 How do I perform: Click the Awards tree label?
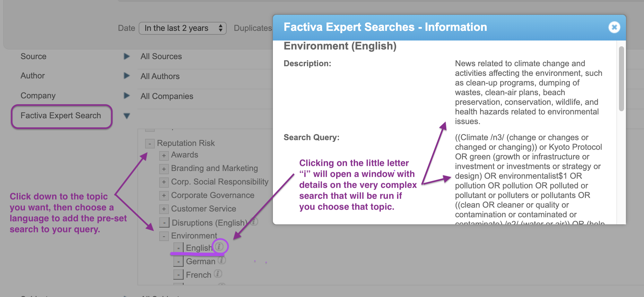click(185, 155)
